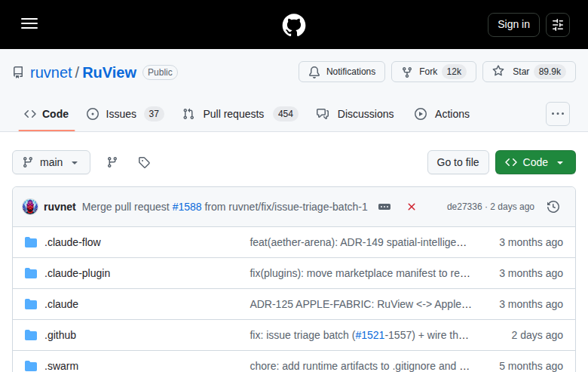The image size is (588, 372).
Task: Click '5 months ago' in .swarm row
Action: point(531,366)
